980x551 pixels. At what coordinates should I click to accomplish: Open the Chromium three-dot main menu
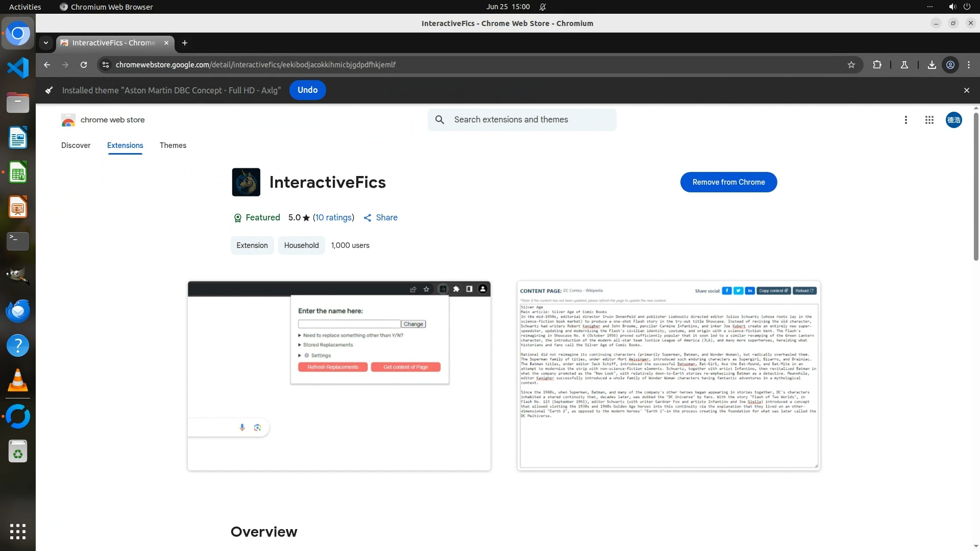[969, 65]
